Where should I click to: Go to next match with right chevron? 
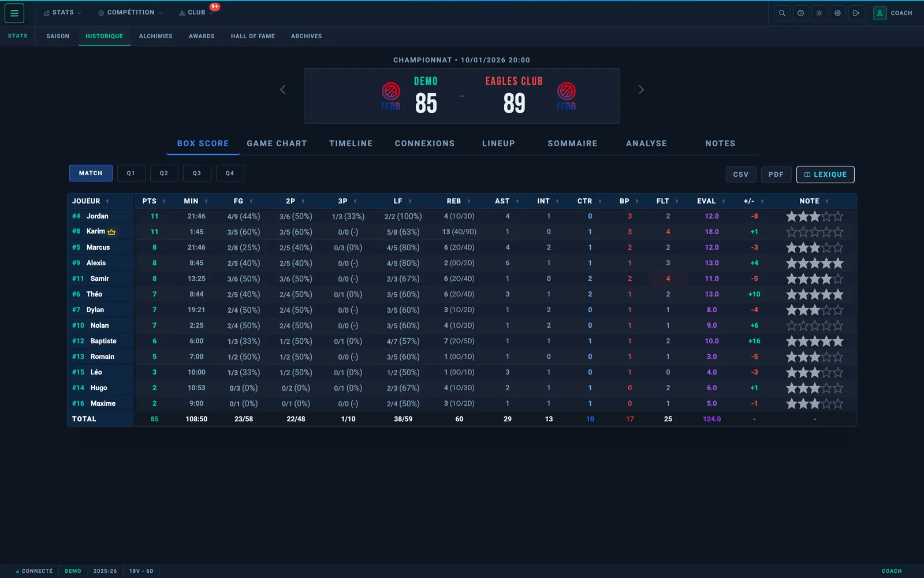tap(641, 90)
